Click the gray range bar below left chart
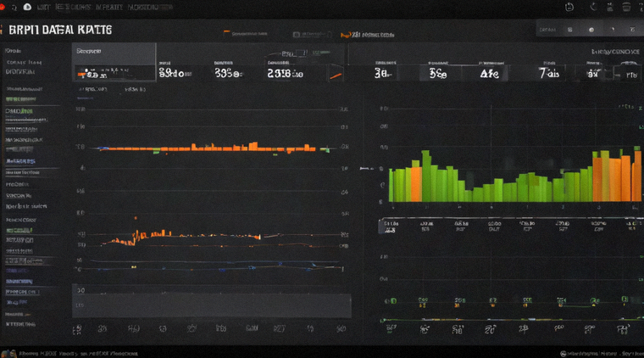The image size is (644, 358). (x=212, y=305)
